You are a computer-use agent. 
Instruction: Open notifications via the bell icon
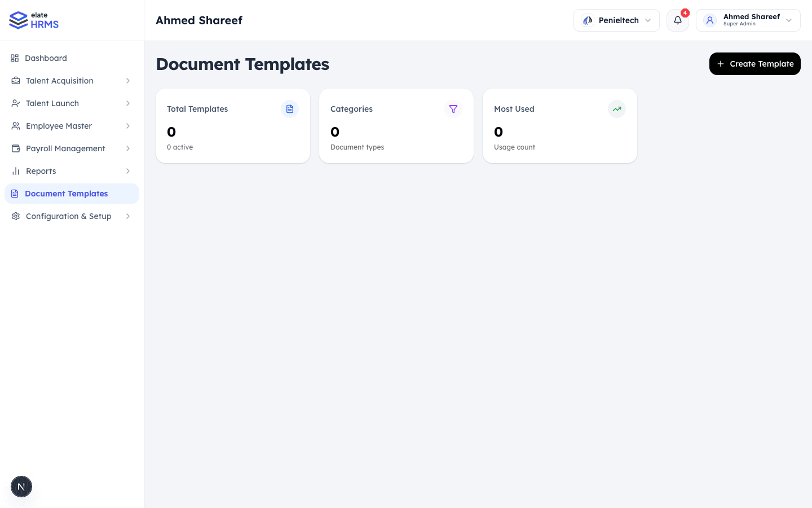tap(677, 20)
